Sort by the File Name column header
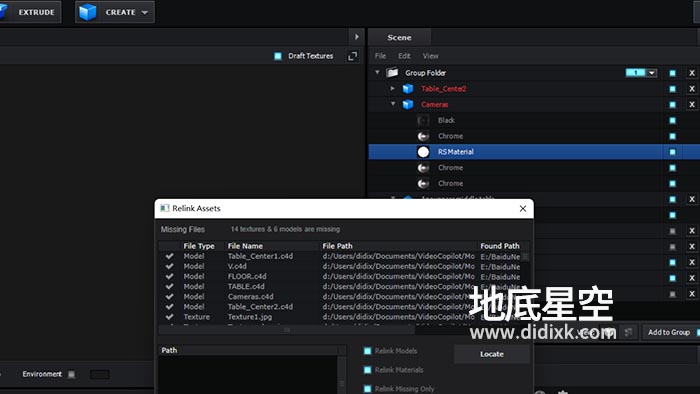This screenshot has height=394, width=700. pyautogui.click(x=245, y=246)
